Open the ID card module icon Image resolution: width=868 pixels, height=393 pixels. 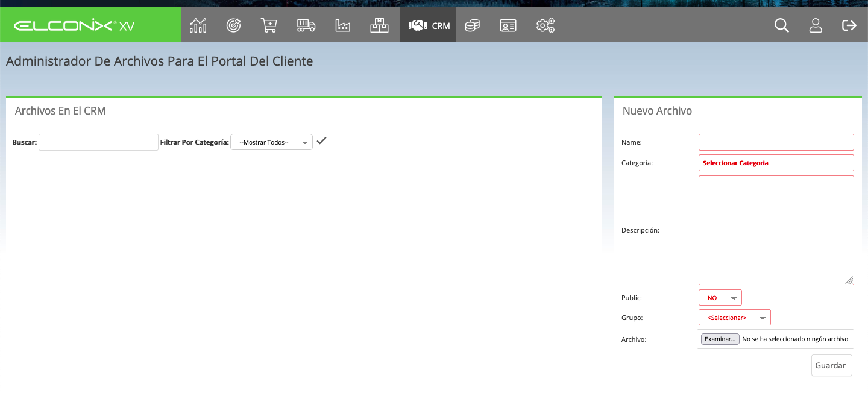(508, 25)
